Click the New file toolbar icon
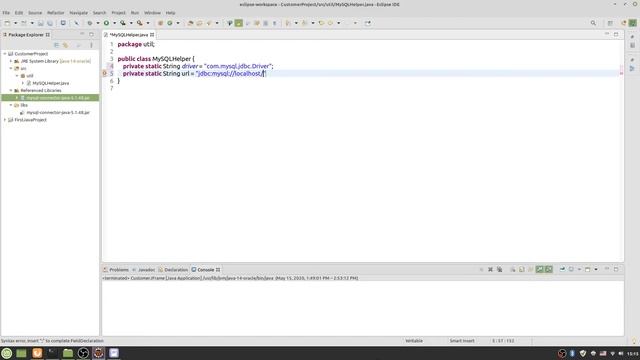 tap(7, 23)
